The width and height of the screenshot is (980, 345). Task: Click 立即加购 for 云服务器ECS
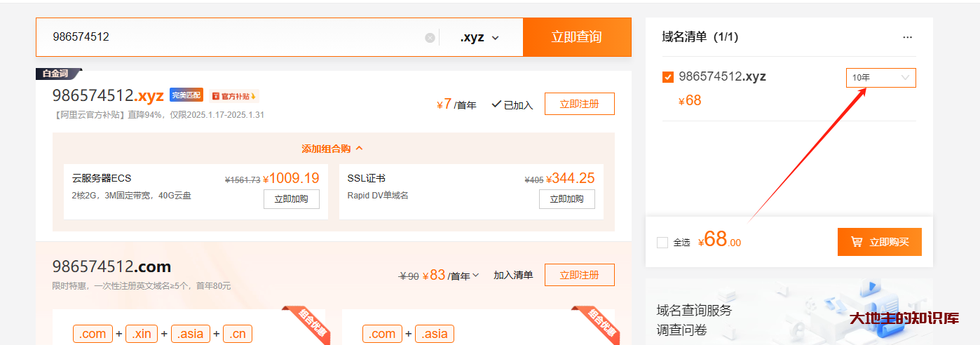pos(291,199)
